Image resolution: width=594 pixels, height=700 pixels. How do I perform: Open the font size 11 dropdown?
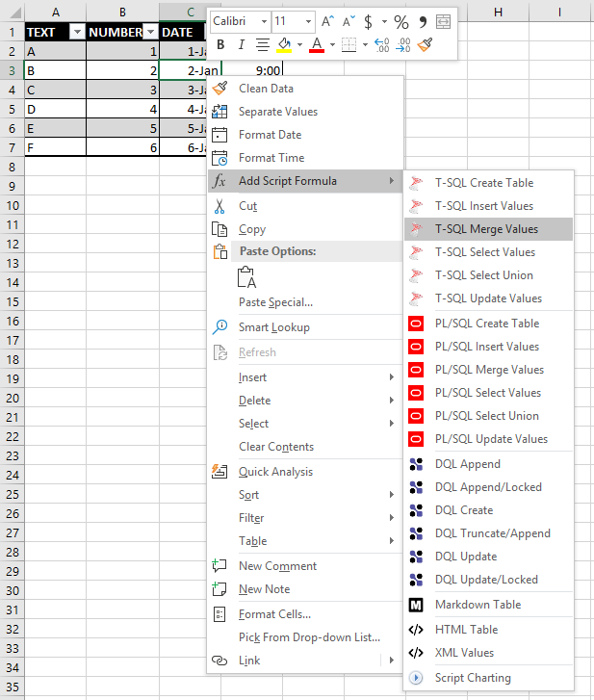tap(308, 21)
